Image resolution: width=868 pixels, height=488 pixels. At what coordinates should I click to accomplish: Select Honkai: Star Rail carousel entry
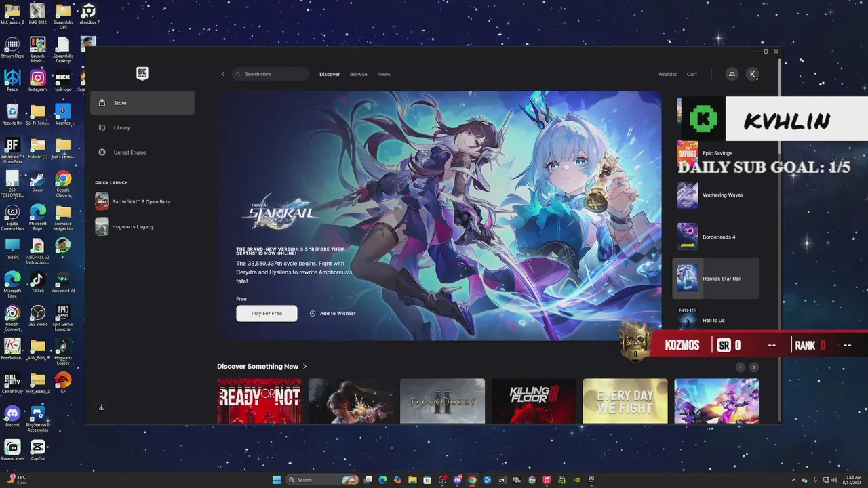pos(715,279)
